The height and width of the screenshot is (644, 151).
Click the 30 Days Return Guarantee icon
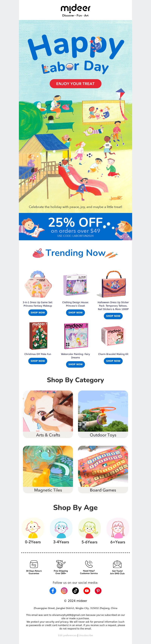34,564
